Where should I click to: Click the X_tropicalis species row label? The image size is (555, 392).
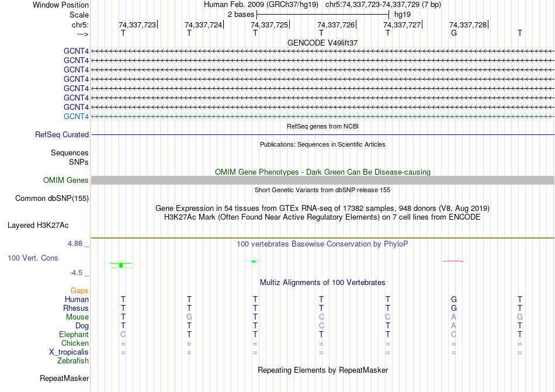point(69,352)
